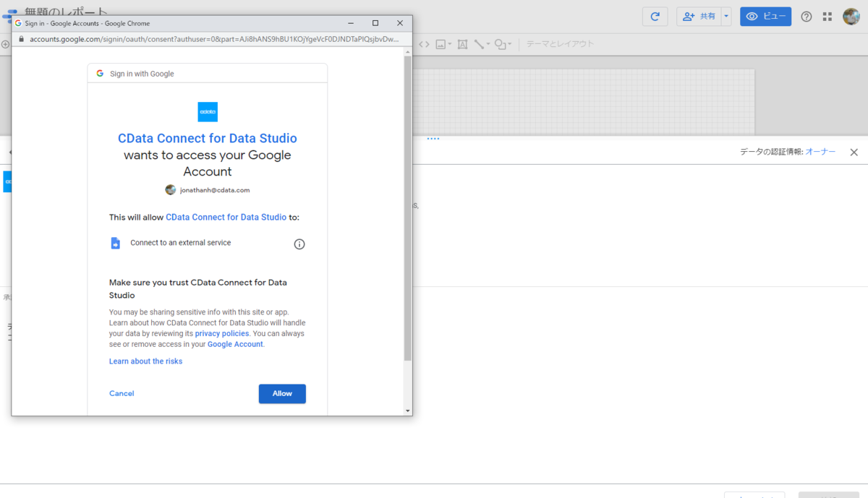Click the add page plus icon behind popup
Screen dimensions: 868x498
(5, 44)
